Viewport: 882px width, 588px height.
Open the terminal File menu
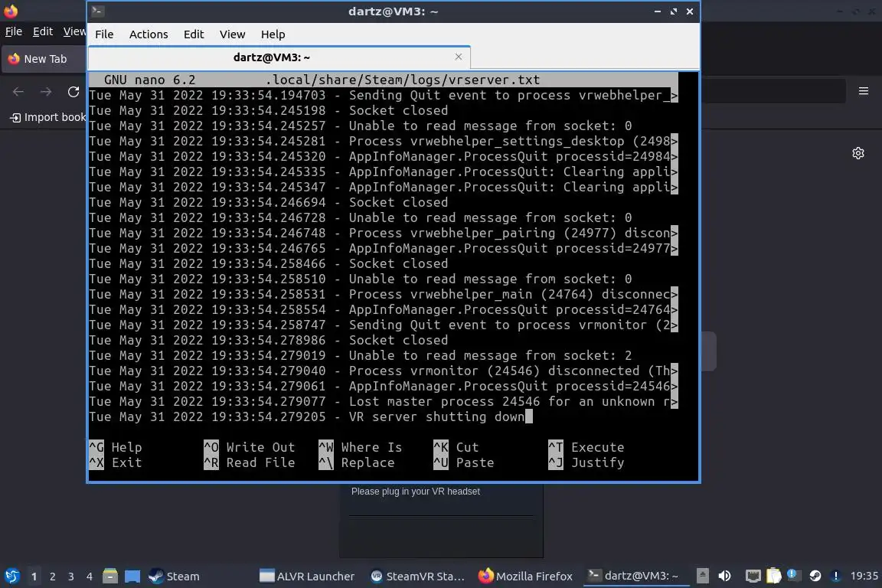(x=104, y=34)
